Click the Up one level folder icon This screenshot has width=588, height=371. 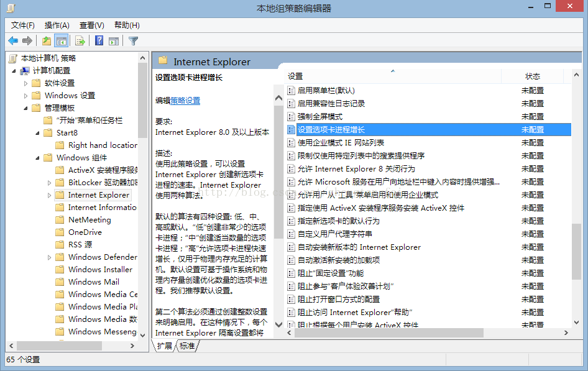47,40
